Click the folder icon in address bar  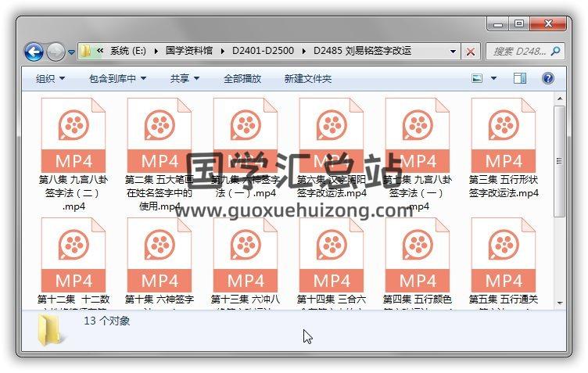[x=85, y=51]
